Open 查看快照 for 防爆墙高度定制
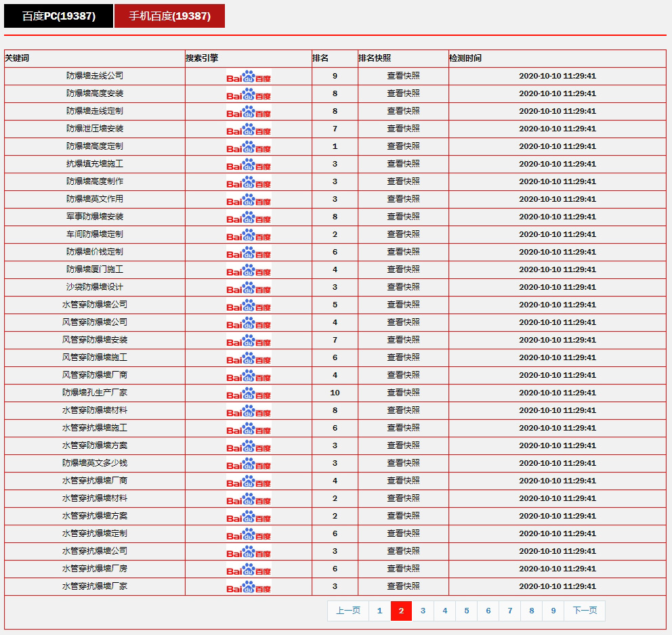Viewport: 672px width, 635px height. click(x=403, y=146)
